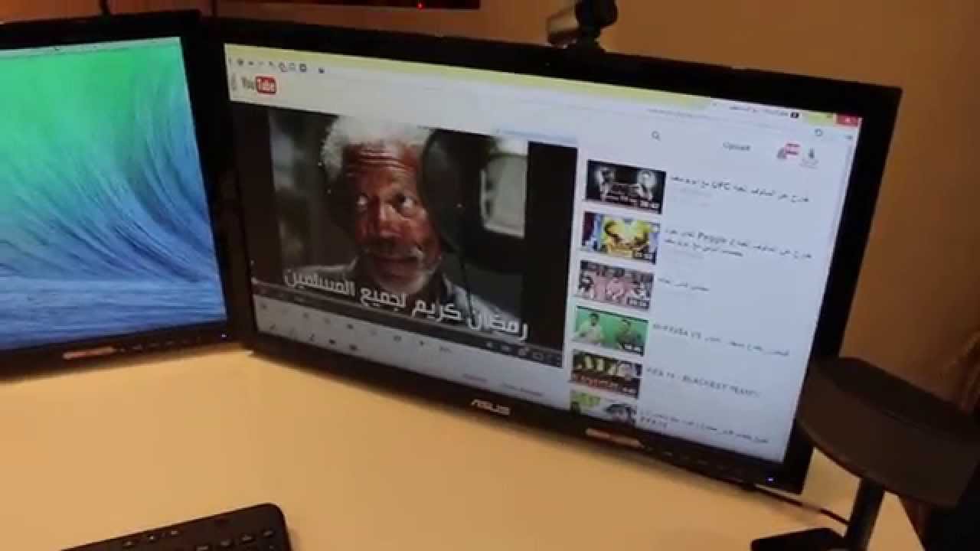Open 'FIFA 14 - BLACKEST TEAM' thumbnail

[x=606, y=374]
